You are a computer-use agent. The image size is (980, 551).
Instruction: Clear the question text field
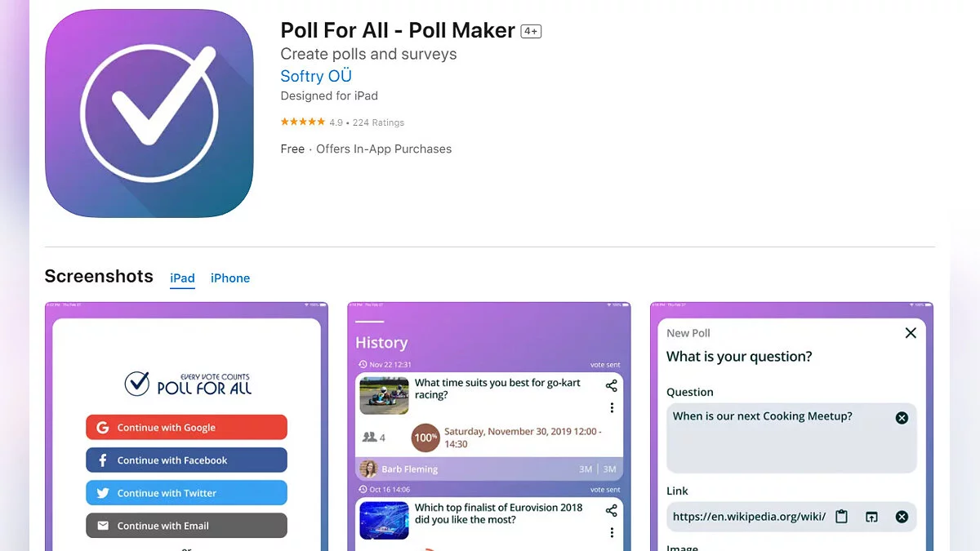pyautogui.click(x=902, y=418)
